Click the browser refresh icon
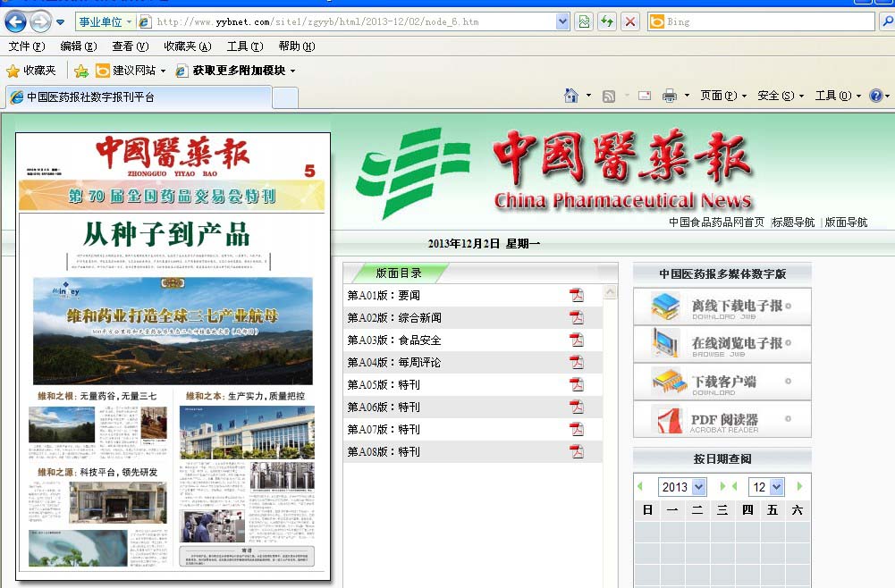The height and width of the screenshot is (588, 895). (x=607, y=21)
